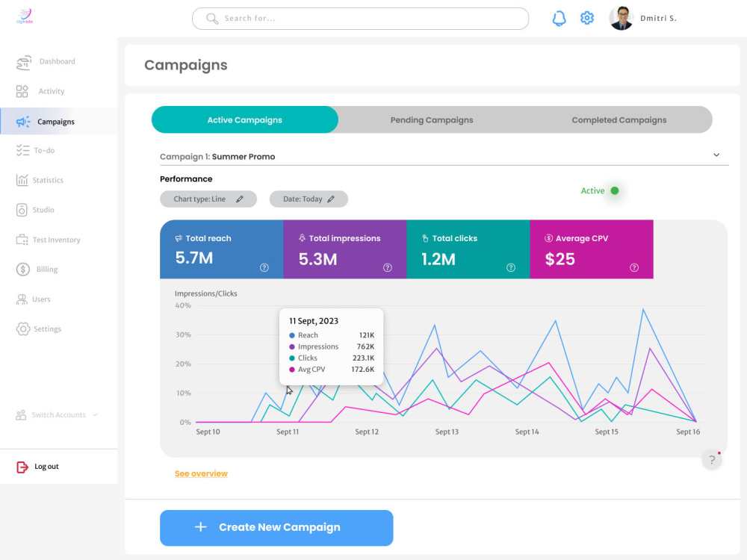Click the help icon on Total clicks

(511, 267)
